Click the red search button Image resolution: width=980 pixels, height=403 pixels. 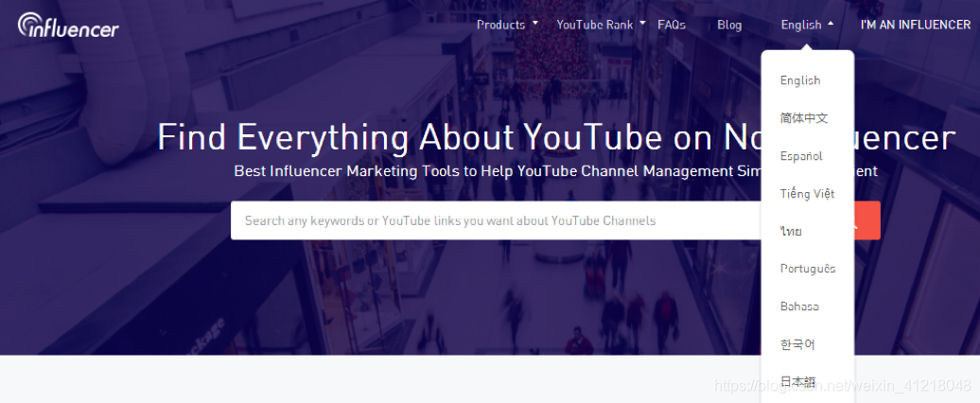pyautogui.click(x=866, y=220)
